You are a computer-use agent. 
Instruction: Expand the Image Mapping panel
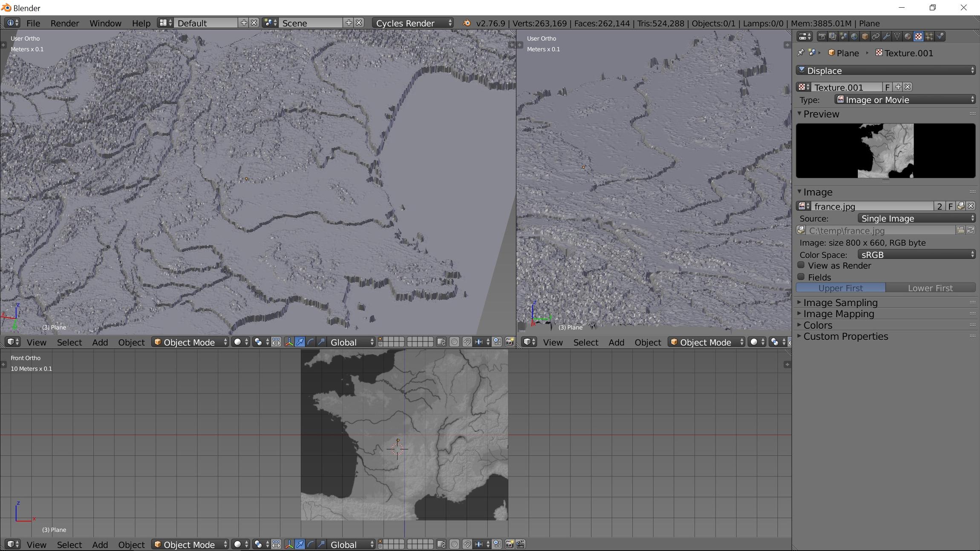pyautogui.click(x=838, y=314)
